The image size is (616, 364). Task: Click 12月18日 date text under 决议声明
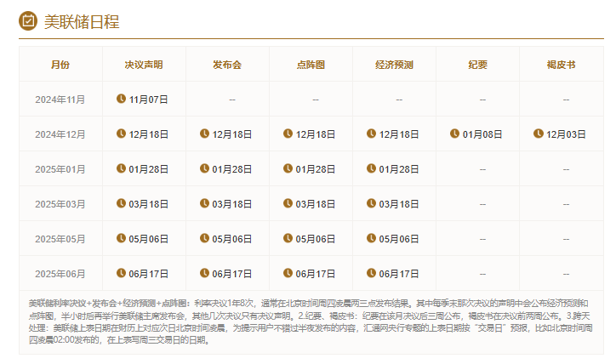149,134
